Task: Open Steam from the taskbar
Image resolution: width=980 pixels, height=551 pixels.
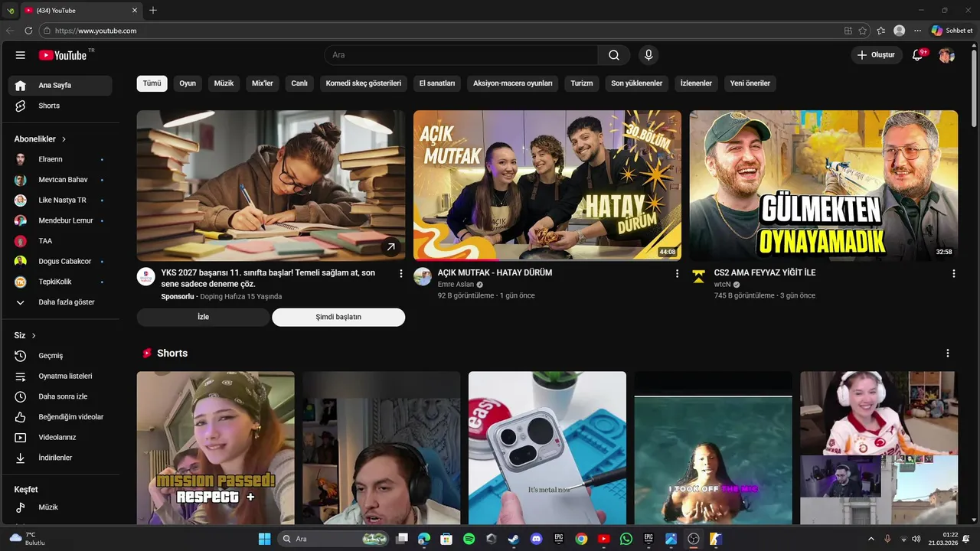Action: [x=514, y=539]
